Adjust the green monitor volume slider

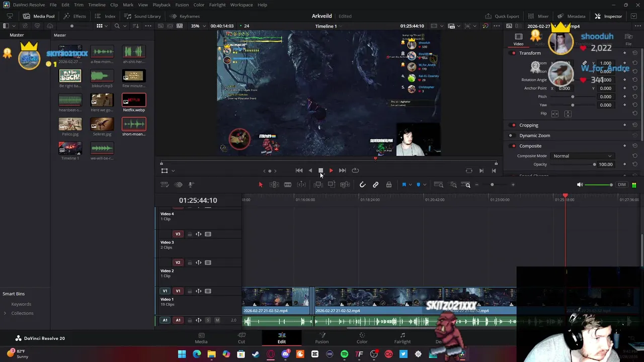pyautogui.click(x=599, y=185)
